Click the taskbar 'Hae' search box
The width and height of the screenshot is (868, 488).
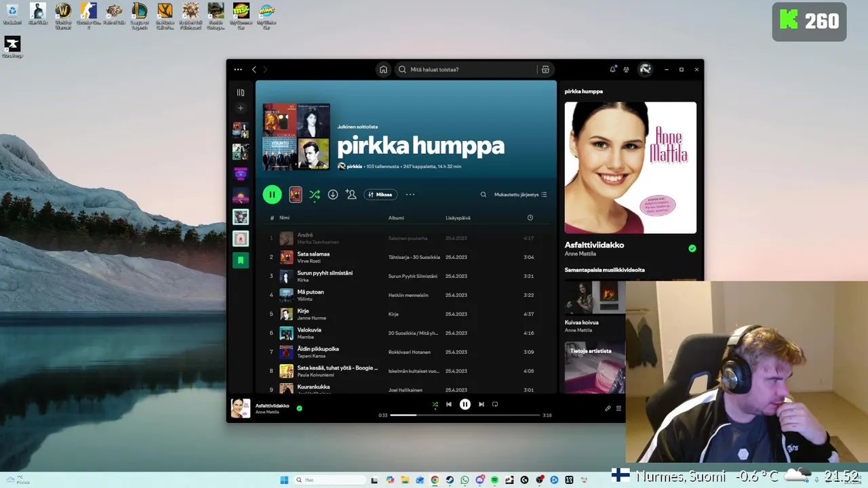330,480
